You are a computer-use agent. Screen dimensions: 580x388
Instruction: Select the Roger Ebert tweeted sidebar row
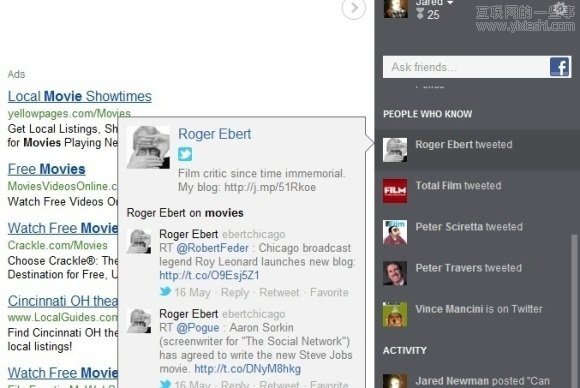tap(477, 150)
